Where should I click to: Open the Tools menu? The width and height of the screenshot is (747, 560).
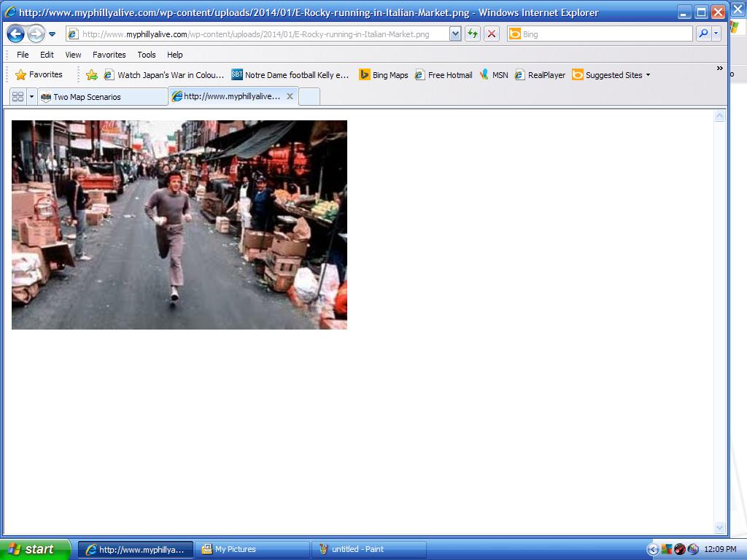click(146, 55)
